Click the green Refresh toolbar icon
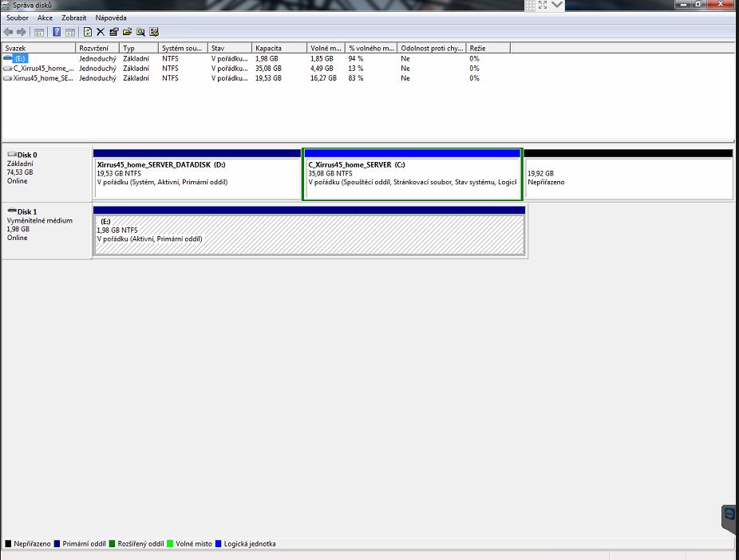739x560 pixels. [87, 32]
